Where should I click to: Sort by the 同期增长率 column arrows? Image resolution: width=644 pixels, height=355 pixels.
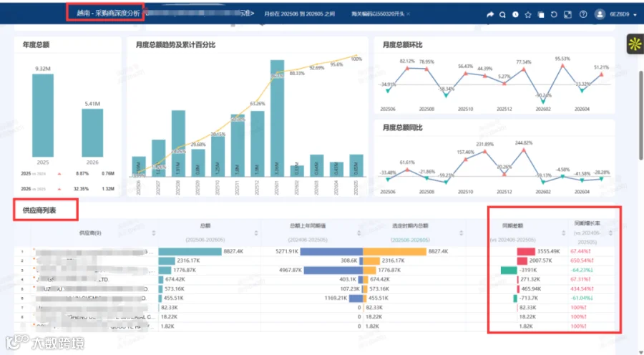pyautogui.click(x=610, y=233)
